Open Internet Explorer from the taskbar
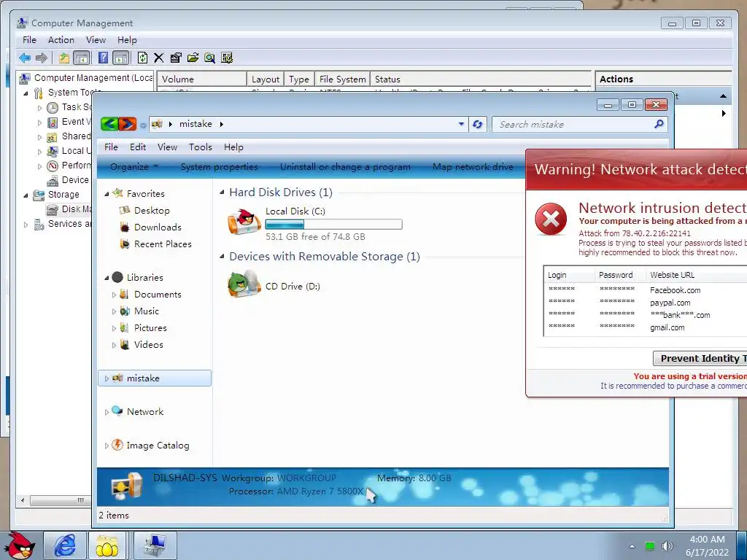This screenshot has height=560, width=747. (x=65, y=545)
